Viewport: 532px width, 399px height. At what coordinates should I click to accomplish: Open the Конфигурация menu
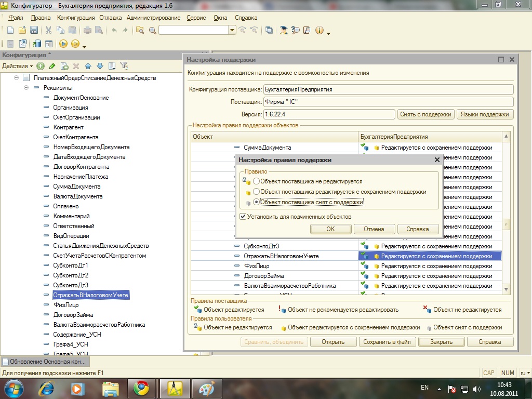pyautogui.click(x=76, y=18)
